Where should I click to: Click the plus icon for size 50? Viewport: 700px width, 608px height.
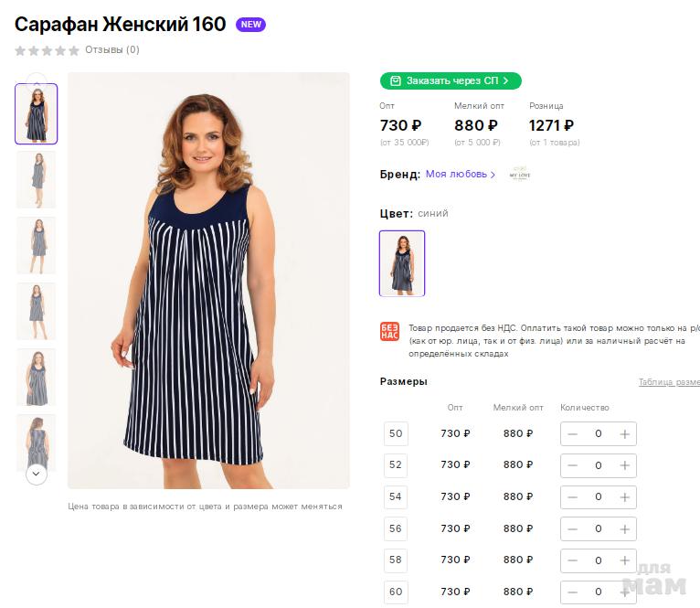(624, 434)
